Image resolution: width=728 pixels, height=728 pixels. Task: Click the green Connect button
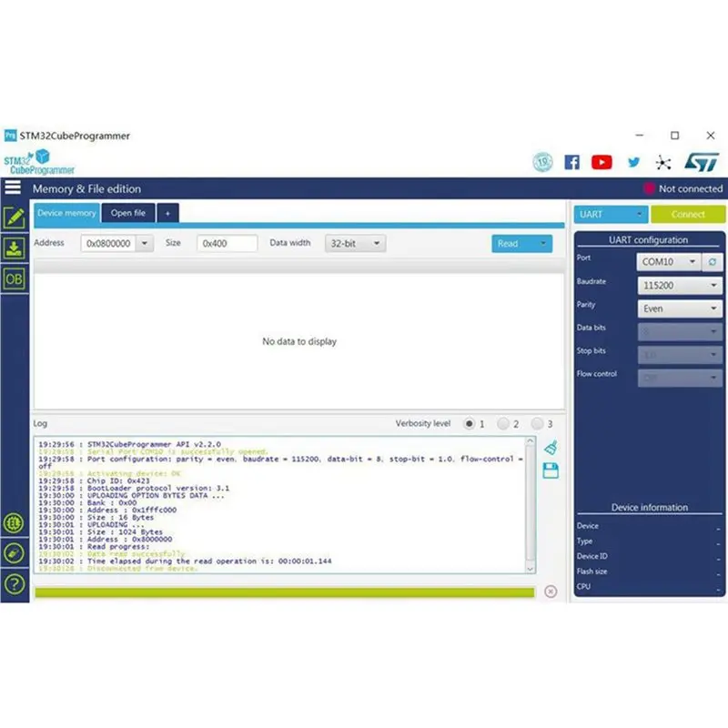click(688, 215)
